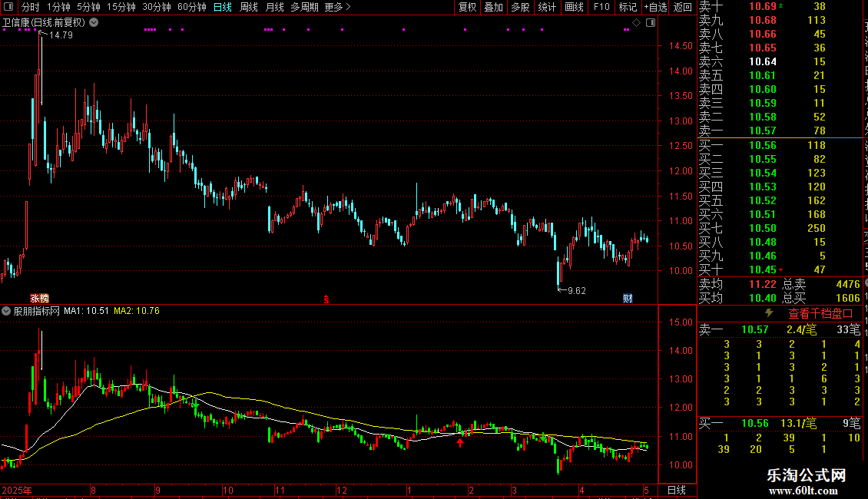868x499 pixels.
Task: Click the MA1: 10.51 indicator value
Action: pos(86,311)
